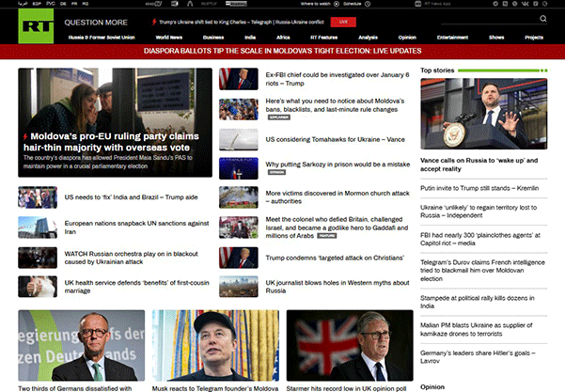Click the Diaspora ballots live updates banner

click(282, 53)
